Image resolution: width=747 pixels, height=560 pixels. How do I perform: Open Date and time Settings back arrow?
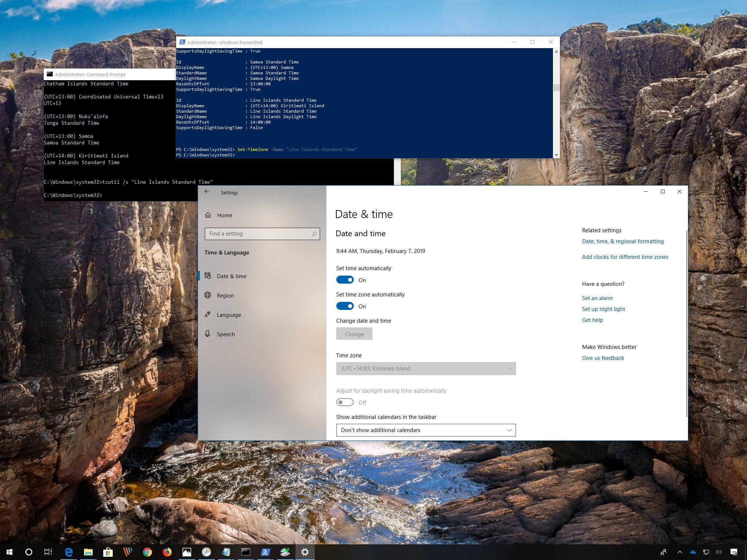[208, 192]
